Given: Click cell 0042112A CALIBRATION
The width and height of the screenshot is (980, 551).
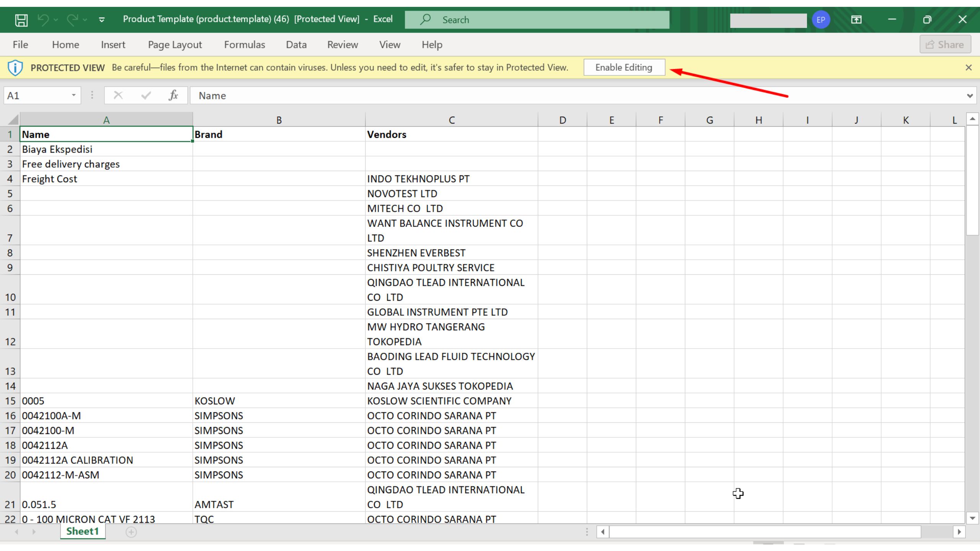Looking at the screenshot, I should pos(106,460).
